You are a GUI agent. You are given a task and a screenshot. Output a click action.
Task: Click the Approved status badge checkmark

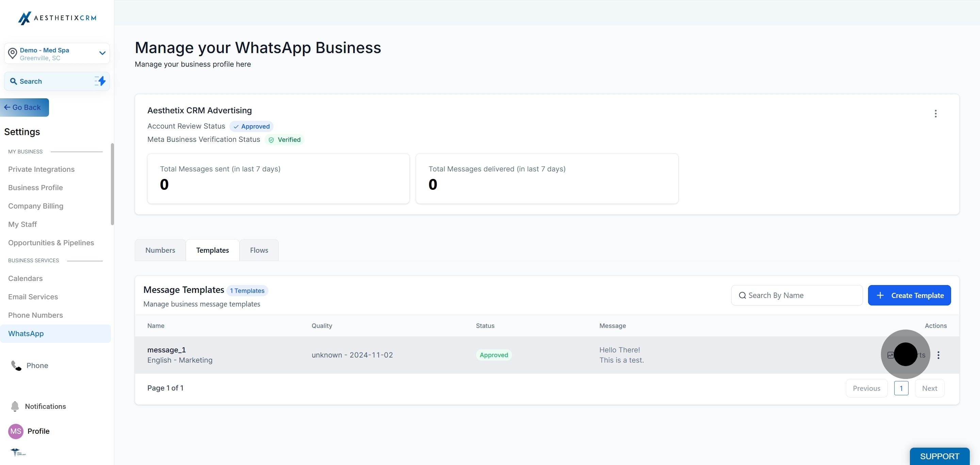click(x=236, y=127)
